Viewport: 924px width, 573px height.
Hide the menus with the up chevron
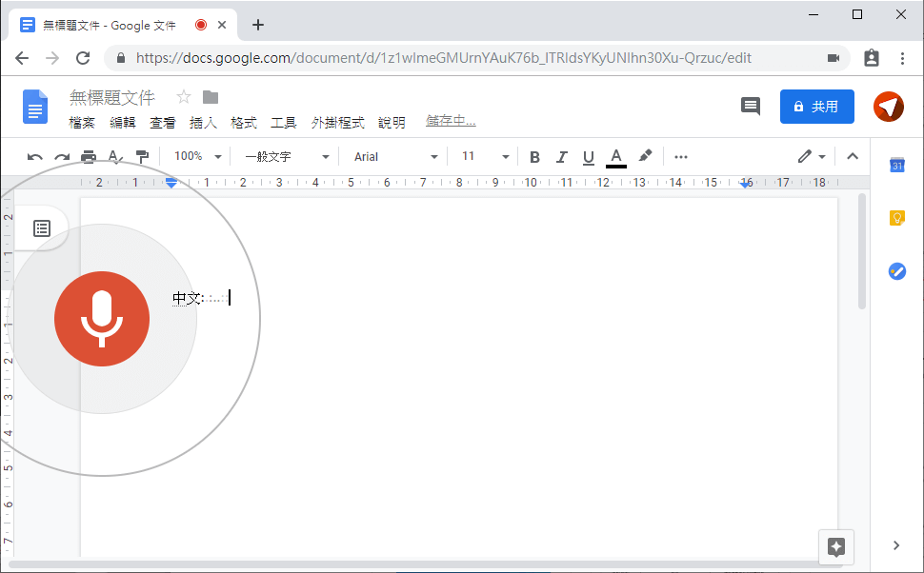point(853,156)
